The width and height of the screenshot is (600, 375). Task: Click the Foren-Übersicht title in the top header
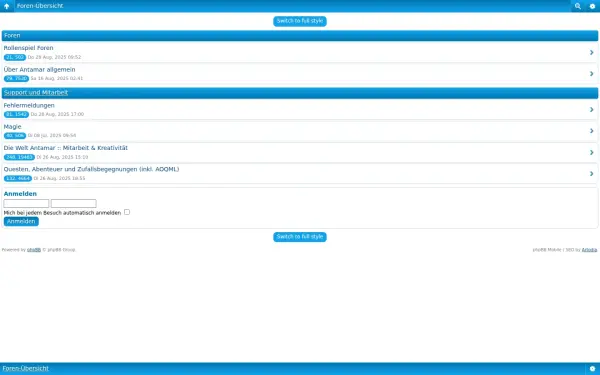coord(40,6)
